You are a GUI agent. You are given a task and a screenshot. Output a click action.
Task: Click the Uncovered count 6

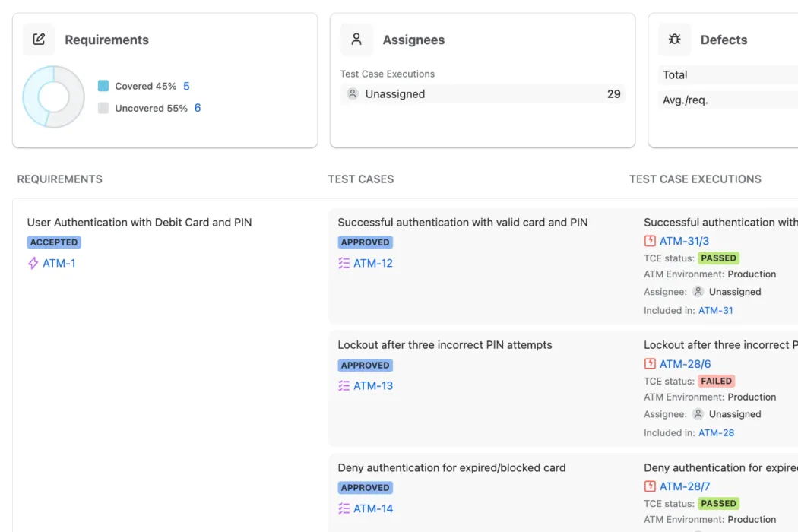click(198, 108)
